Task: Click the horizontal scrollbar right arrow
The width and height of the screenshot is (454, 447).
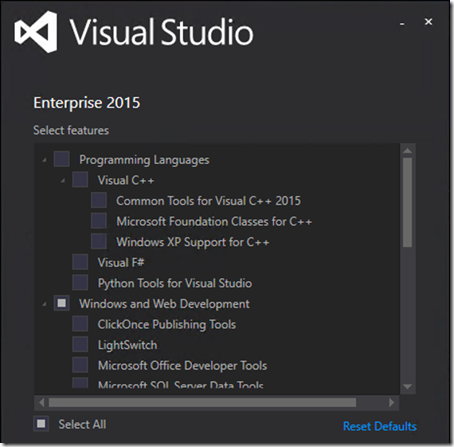Action: point(392,403)
